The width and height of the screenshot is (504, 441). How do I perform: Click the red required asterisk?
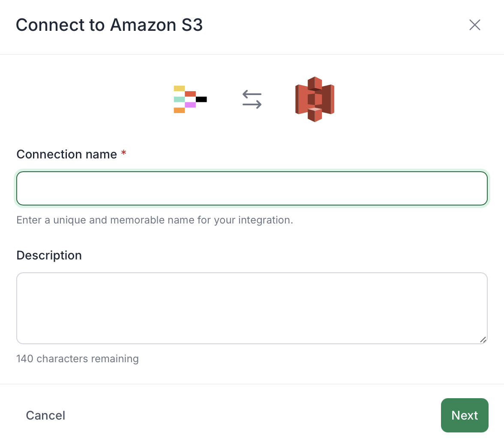tap(123, 152)
